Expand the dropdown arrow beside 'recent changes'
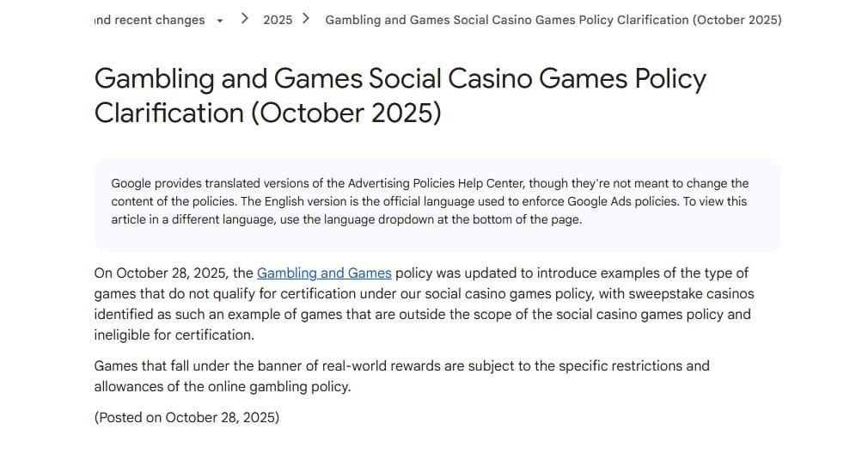Image resolution: width=868 pixels, height=454 pixels. 220,21
